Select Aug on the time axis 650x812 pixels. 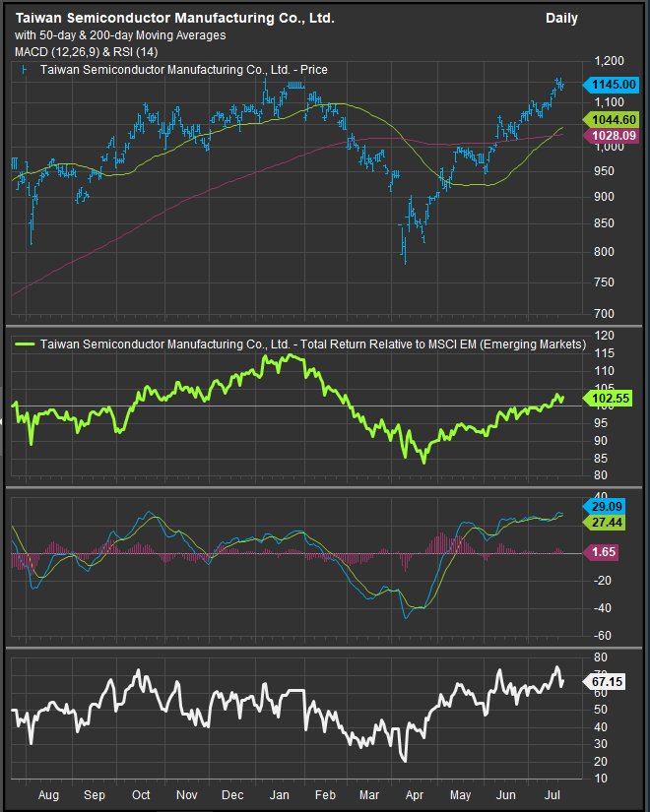pos(46,794)
